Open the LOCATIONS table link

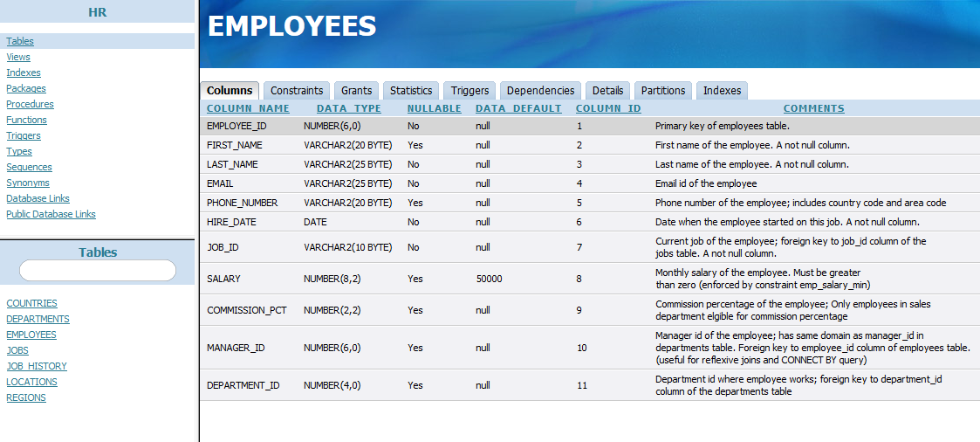[x=31, y=383]
